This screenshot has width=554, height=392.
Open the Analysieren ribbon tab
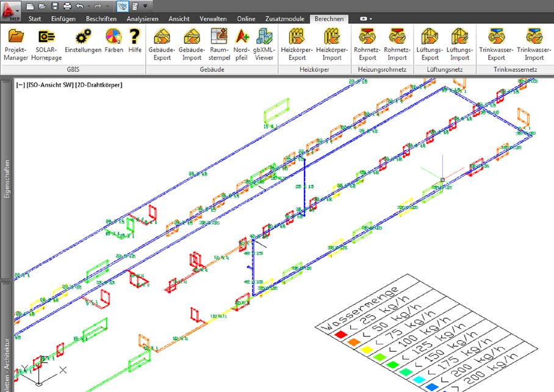point(142,19)
